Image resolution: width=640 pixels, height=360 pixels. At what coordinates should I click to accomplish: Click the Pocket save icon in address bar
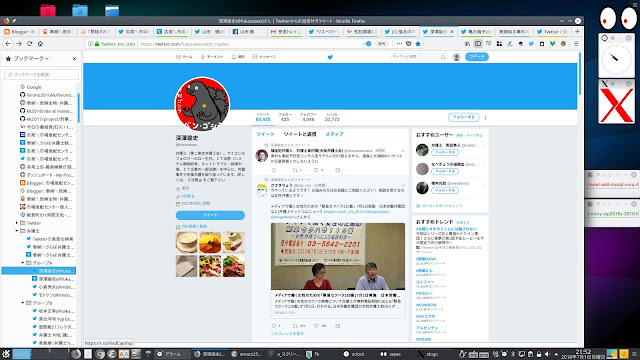pyautogui.click(x=409, y=44)
